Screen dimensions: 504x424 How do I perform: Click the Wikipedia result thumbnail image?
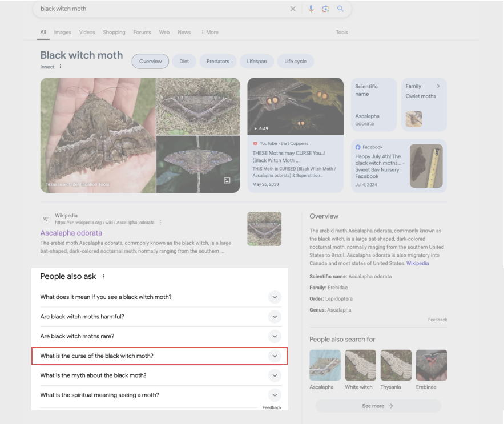tap(264, 229)
